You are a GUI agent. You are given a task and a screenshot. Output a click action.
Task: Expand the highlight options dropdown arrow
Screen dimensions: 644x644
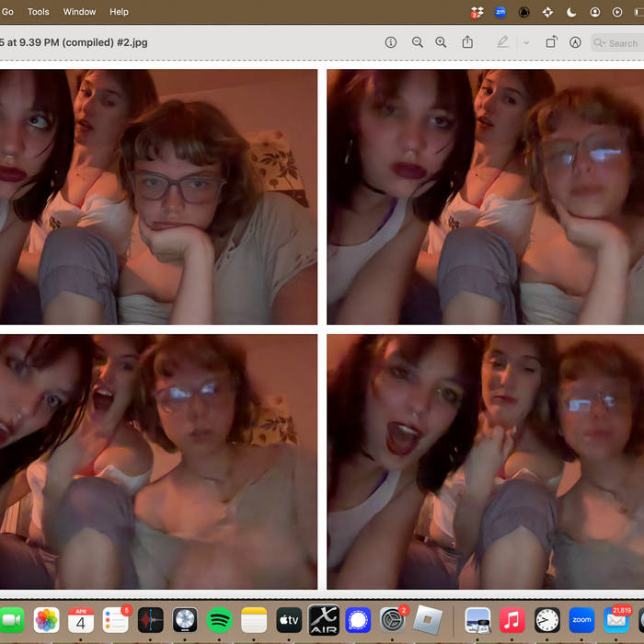click(526, 42)
